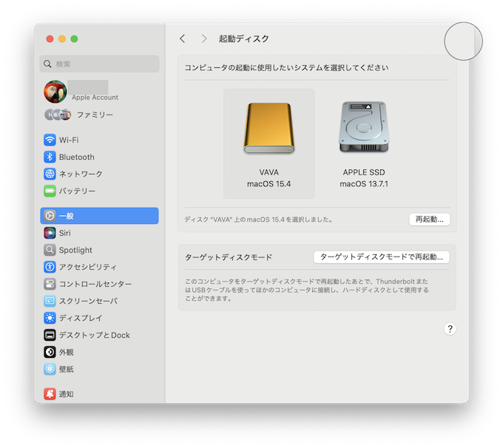Click ターゲットディスクモードで再起動... button
Viewport: 503px width, 448px height.
point(382,257)
